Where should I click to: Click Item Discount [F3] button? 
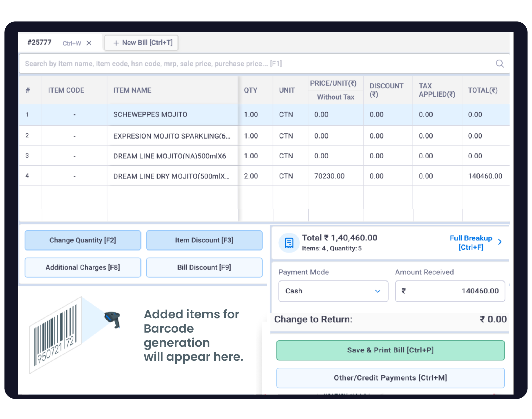point(204,240)
